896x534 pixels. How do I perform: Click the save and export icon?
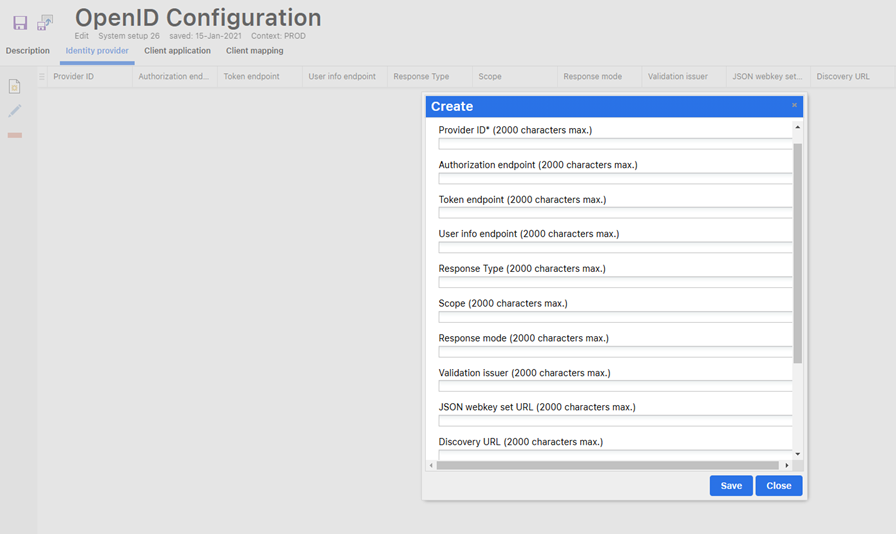[45, 22]
